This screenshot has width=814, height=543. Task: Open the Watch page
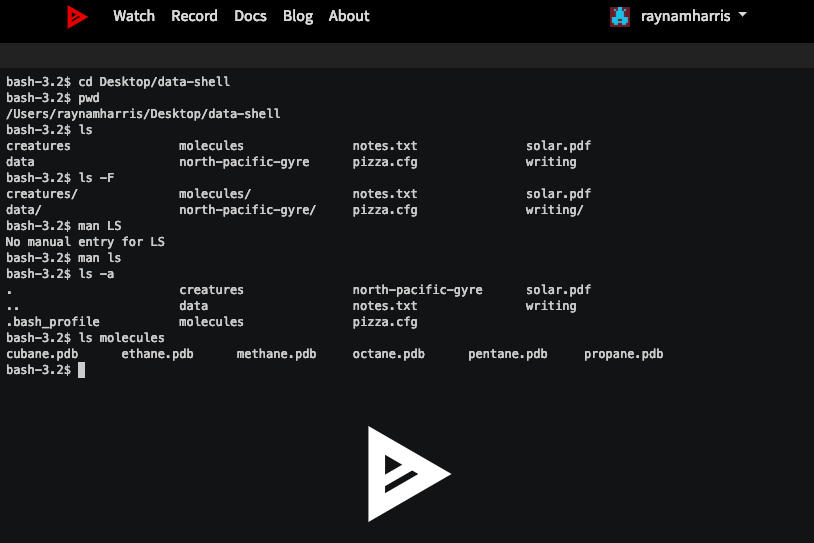pos(134,16)
